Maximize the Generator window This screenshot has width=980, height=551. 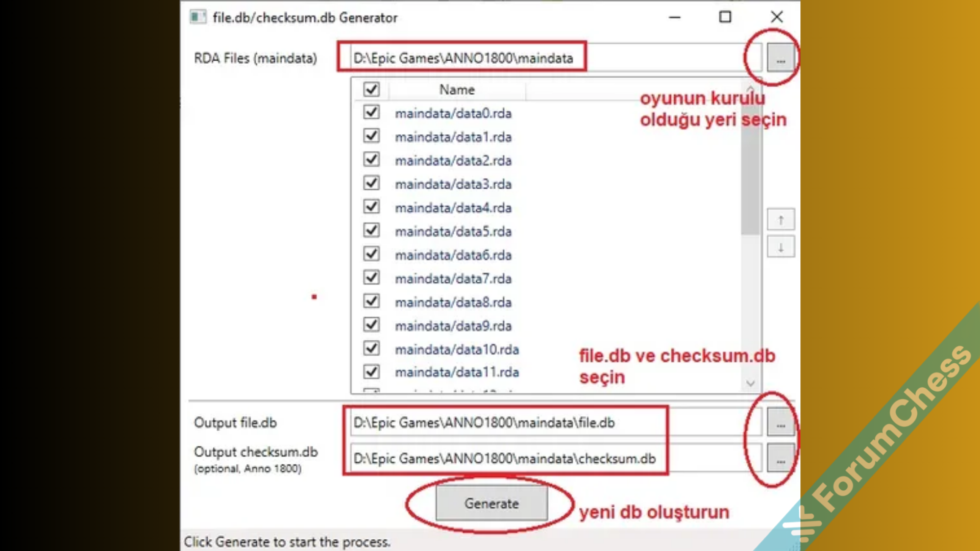coord(725,17)
